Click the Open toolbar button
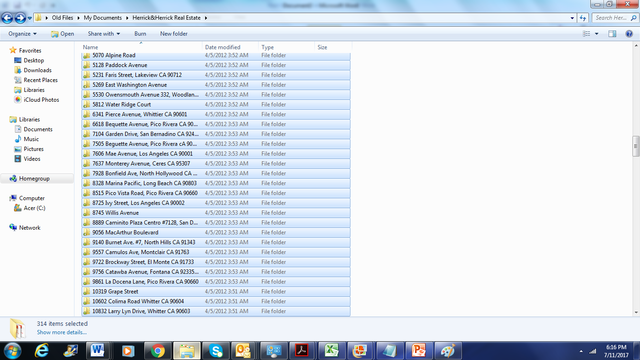The width and height of the screenshot is (640, 360). 62,34
